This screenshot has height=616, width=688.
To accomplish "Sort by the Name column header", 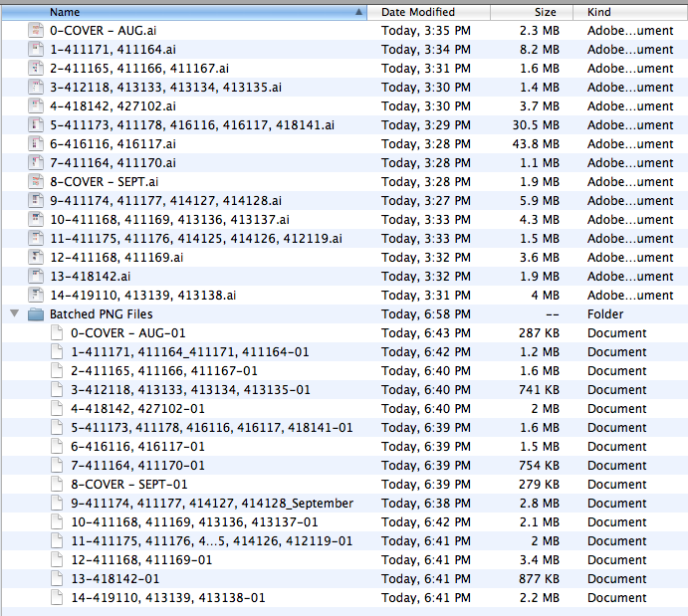I will click(184, 12).
